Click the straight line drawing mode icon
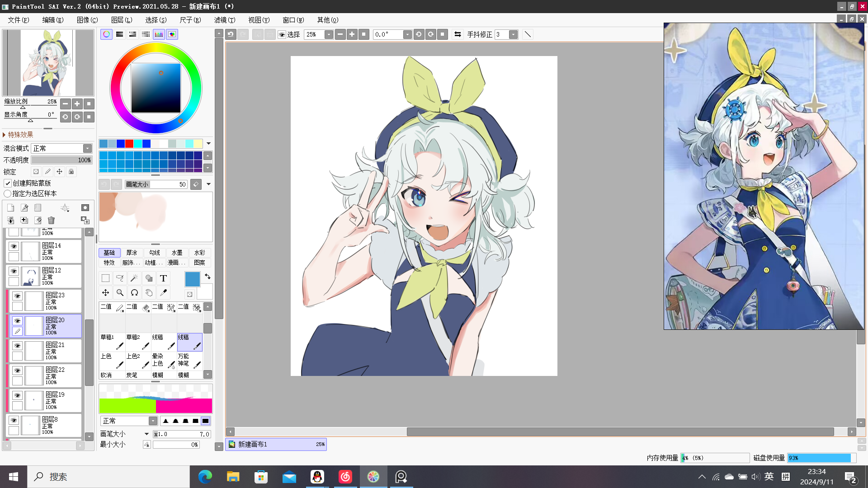Viewport: 868px width, 488px height. [528, 34]
